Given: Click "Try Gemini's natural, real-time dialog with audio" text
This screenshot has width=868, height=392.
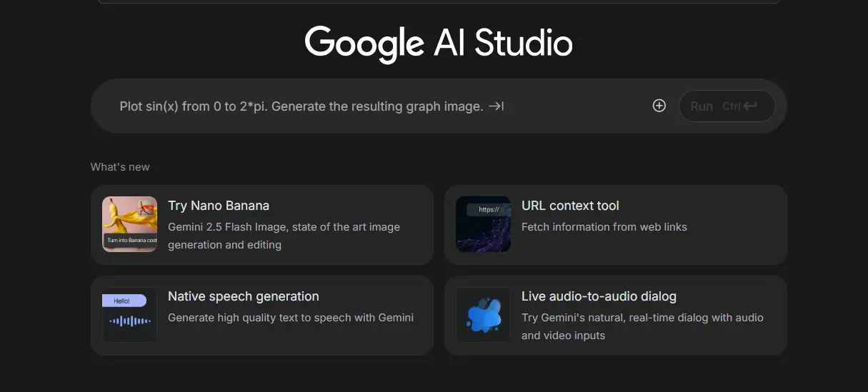Looking at the screenshot, I should [x=642, y=318].
